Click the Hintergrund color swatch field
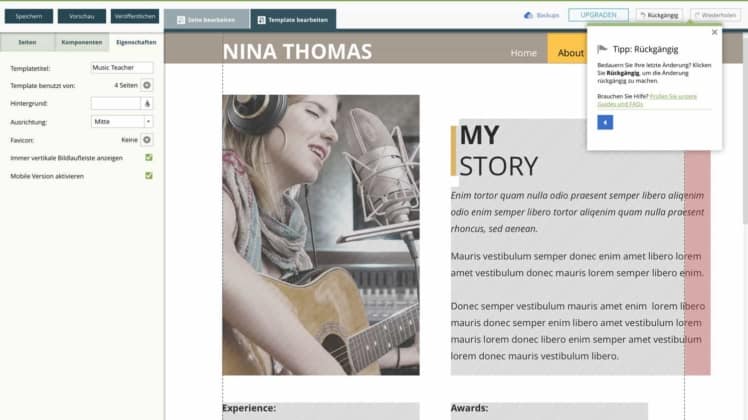This screenshot has width=748, height=420. [116, 104]
